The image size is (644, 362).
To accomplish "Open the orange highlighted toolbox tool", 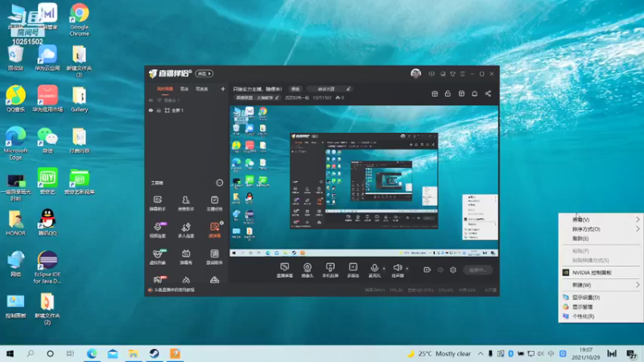I will [214, 230].
